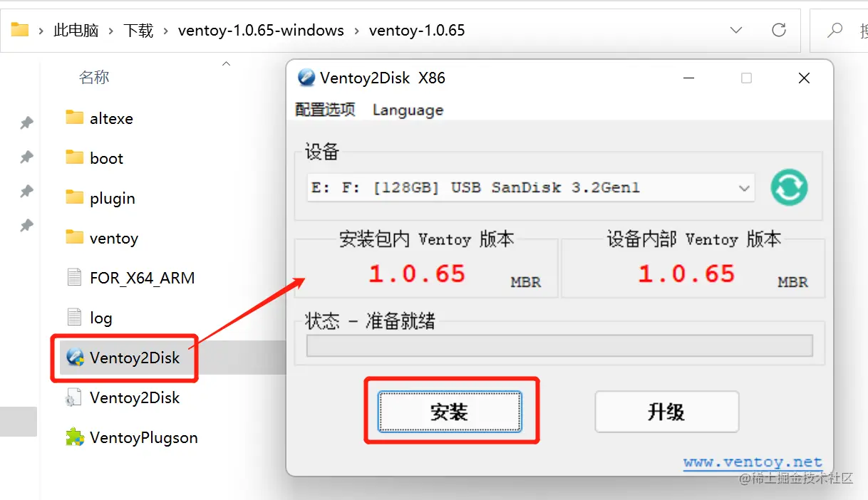Click the Ventoy2Disk title bar logo
This screenshot has height=500, width=868.
click(x=306, y=78)
